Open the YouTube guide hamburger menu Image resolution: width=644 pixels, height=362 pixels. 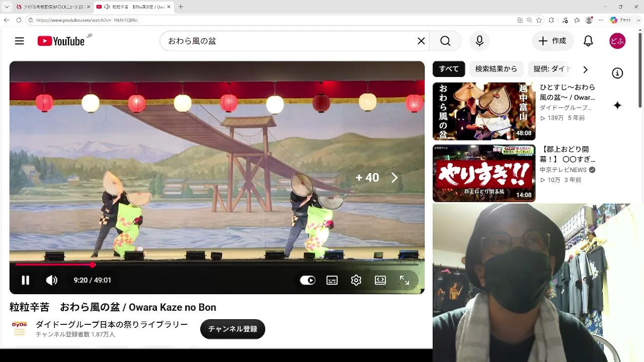point(20,41)
